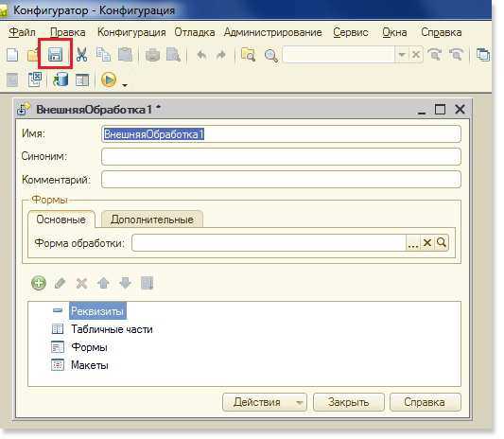Click the Redo arrow icon
This screenshot has height=439, width=504.
click(x=221, y=55)
